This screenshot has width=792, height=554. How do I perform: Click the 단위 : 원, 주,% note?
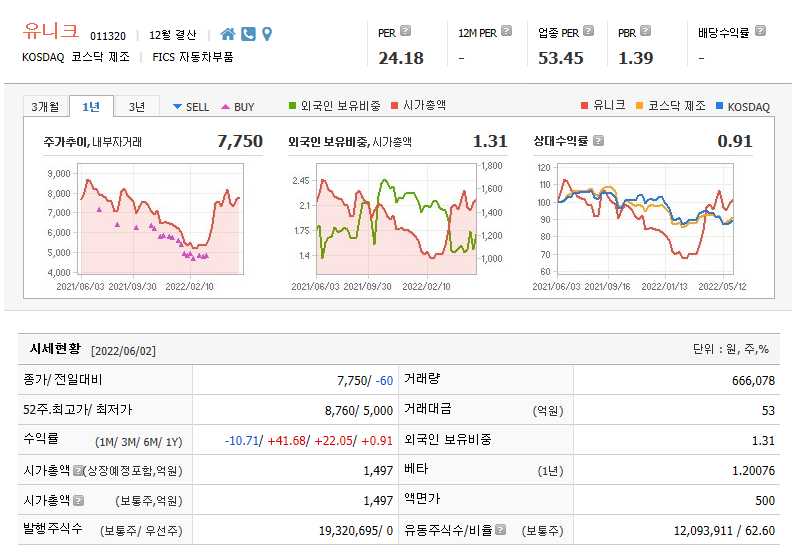click(x=730, y=349)
